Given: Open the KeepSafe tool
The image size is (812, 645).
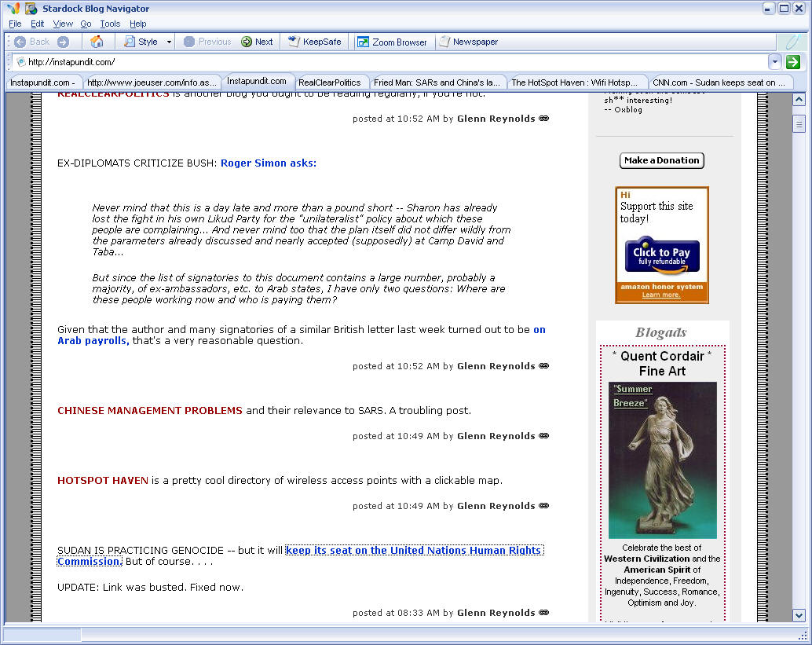Looking at the screenshot, I should tap(315, 42).
